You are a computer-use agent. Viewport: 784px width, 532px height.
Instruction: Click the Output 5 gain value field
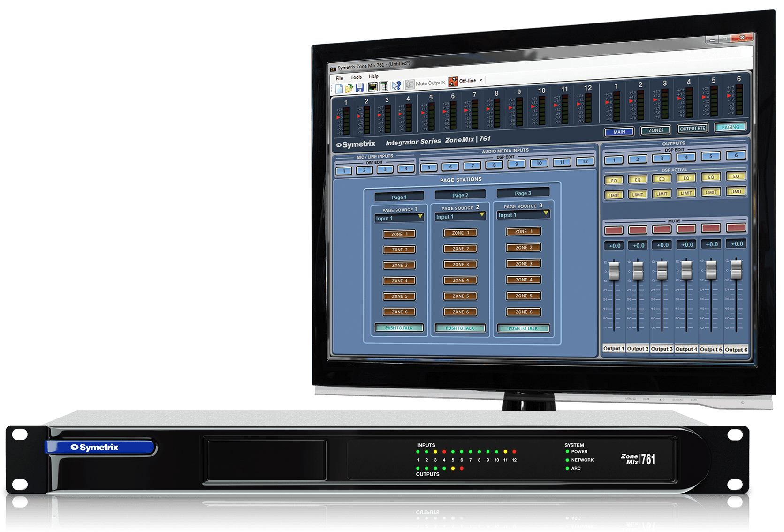click(712, 244)
